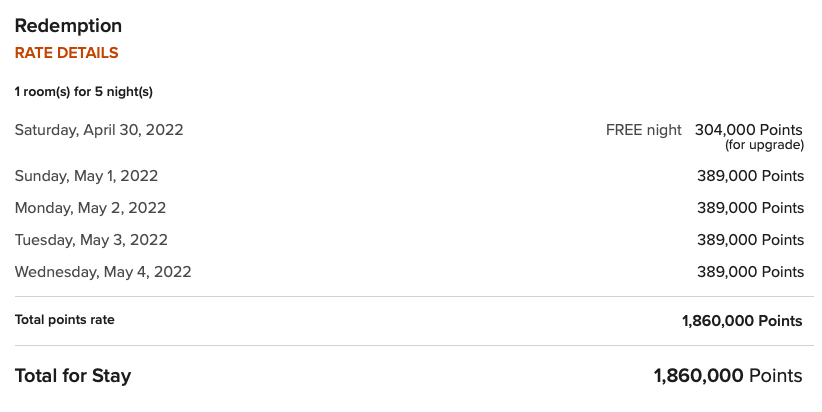This screenshot has height=412, width=822.
Task: Click Monday's 389,000 Points value
Action: coord(750,208)
